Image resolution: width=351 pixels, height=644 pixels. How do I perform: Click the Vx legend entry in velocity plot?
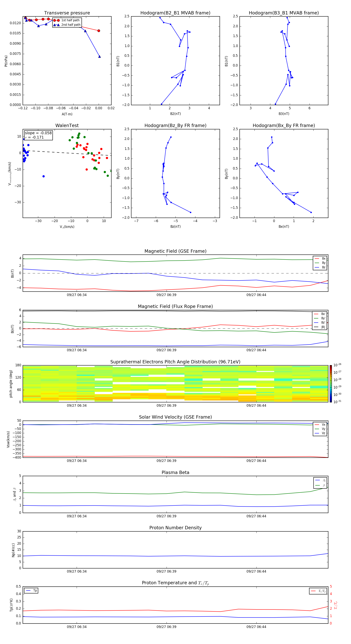320,424
